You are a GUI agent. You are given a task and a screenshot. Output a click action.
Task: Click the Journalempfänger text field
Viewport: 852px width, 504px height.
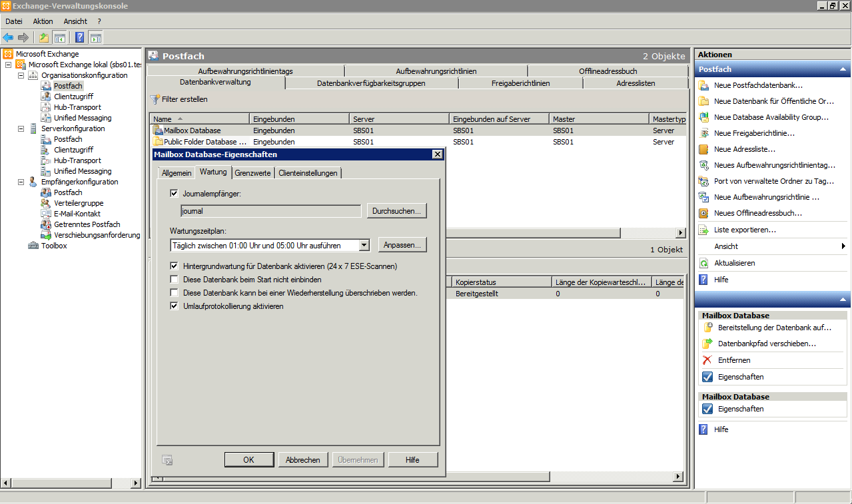[x=270, y=211]
